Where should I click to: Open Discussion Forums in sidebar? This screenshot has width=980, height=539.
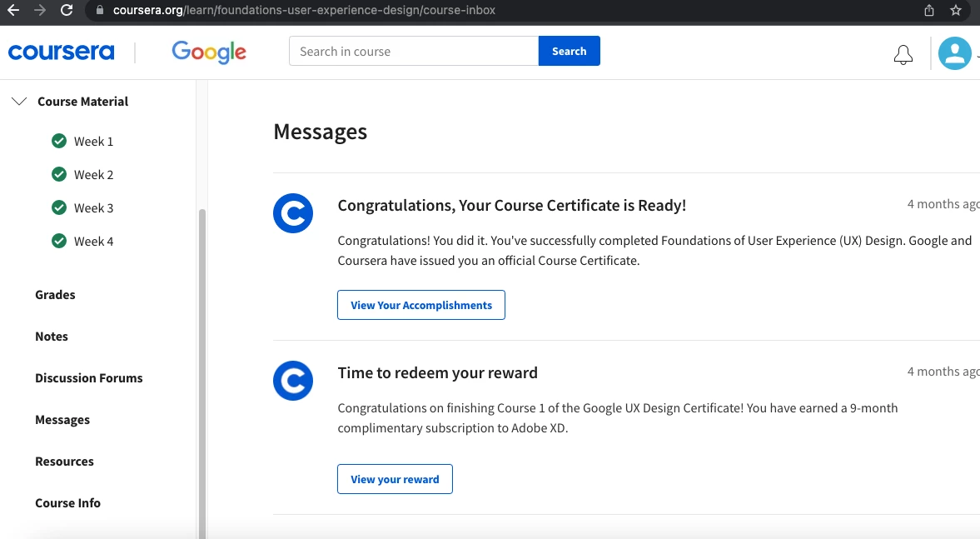[89, 377]
